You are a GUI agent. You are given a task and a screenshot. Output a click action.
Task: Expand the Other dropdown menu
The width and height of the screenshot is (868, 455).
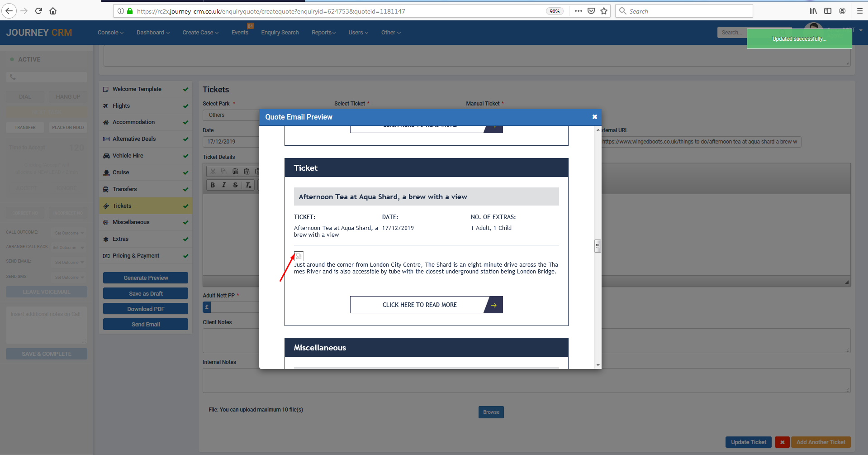pos(391,33)
